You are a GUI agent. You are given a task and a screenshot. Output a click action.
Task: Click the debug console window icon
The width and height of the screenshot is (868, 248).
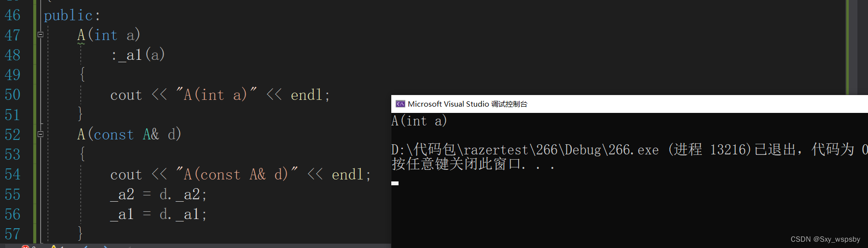[400, 104]
